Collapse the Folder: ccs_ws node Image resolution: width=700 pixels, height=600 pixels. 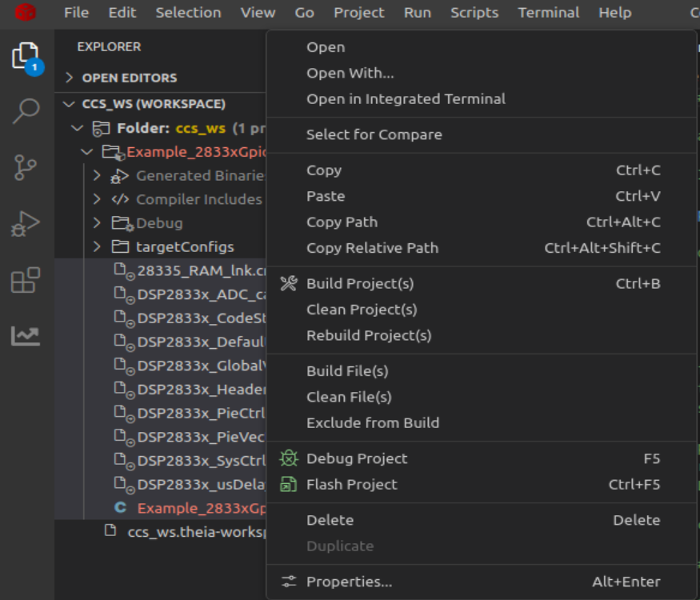(78, 128)
